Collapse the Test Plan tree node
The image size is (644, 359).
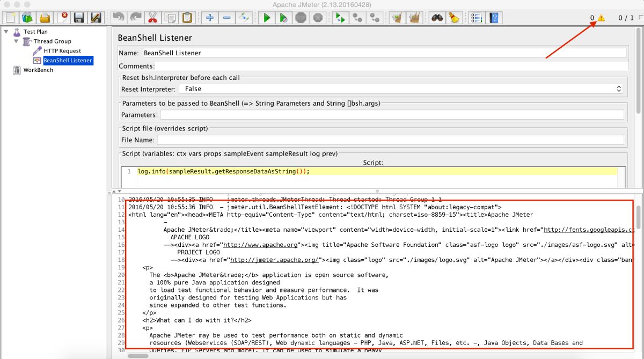(6, 32)
